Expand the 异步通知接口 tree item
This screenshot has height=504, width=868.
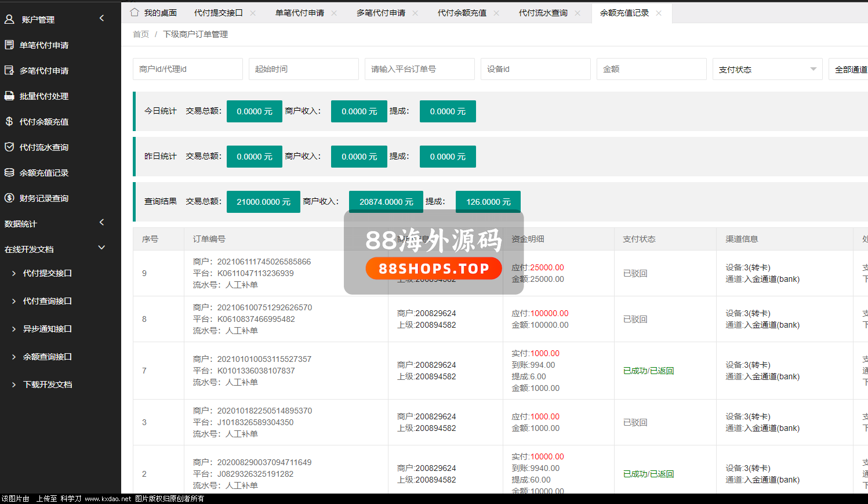coord(14,329)
